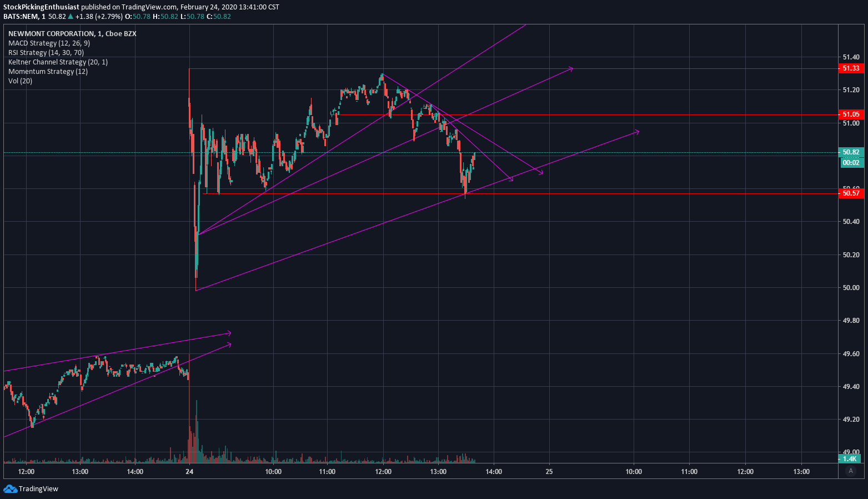Click the low value L:50.78
This screenshot has height=499, width=868.
coord(192,17)
